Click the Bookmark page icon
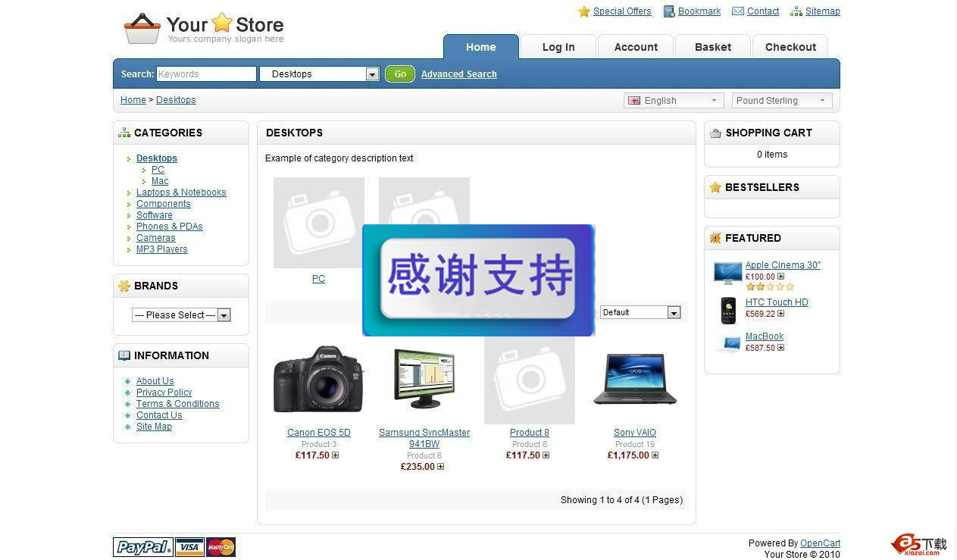Image resolution: width=957 pixels, height=560 pixels. [x=669, y=11]
